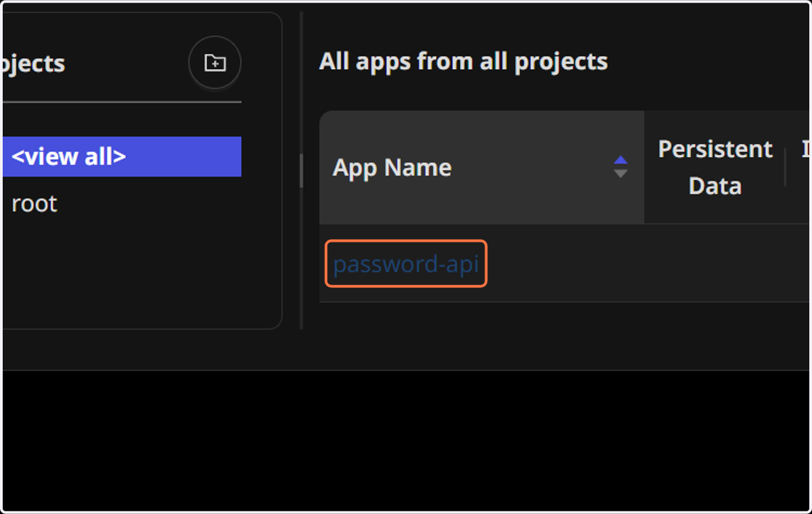
Task: Click the App Name column header
Action: click(x=482, y=167)
